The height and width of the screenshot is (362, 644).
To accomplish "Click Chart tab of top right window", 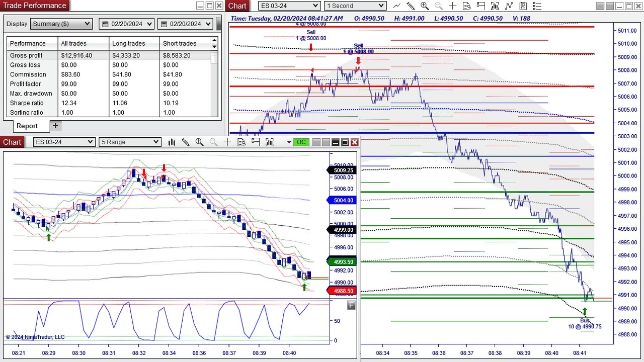I will tap(237, 6).
